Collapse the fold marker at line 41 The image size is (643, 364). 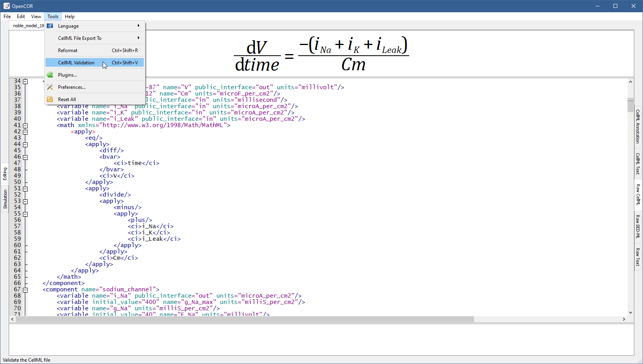tap(25, 126)
